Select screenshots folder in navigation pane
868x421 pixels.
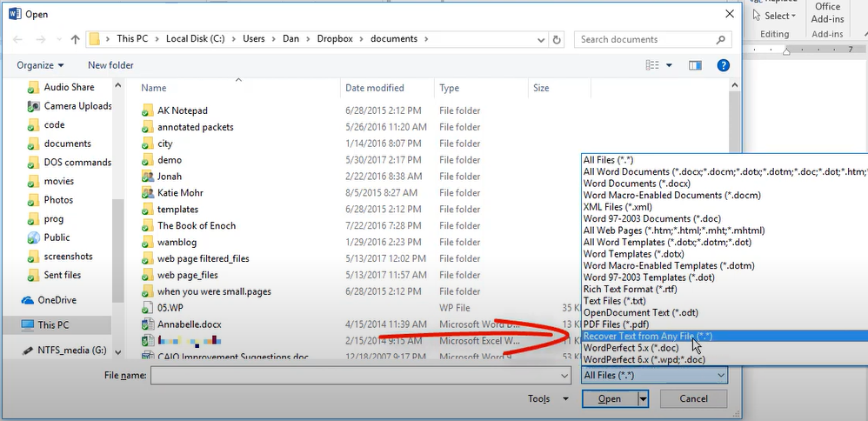click(x=68, y=257)
